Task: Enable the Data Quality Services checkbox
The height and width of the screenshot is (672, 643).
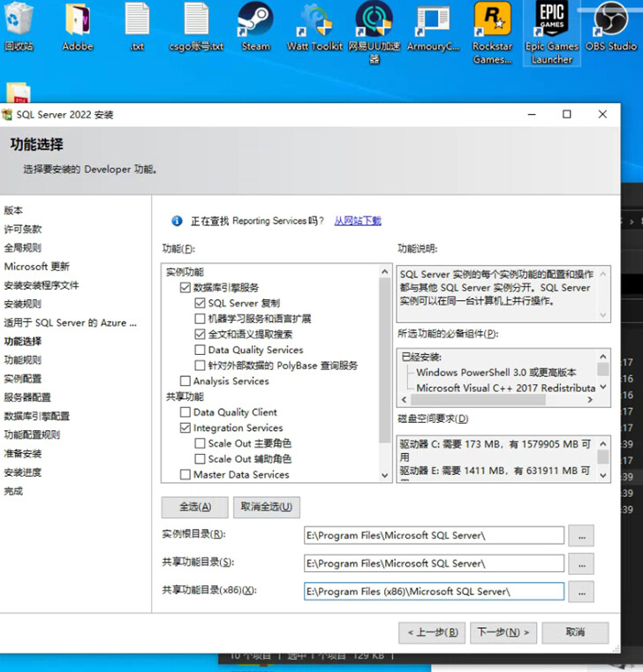Action: (200, 350)
